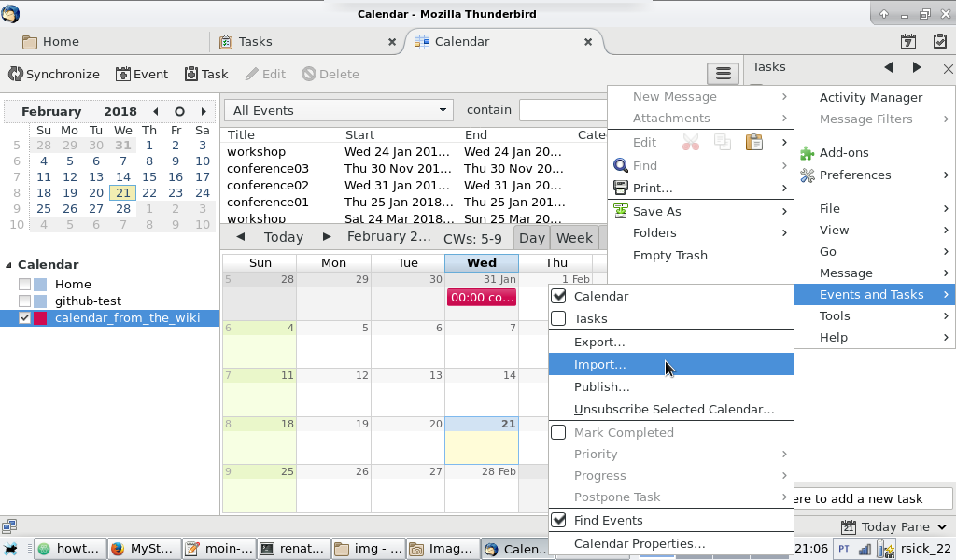Toggle Find Events checkbox in submenu
Screen dimensions: 956x560
[x=558, y=520]
